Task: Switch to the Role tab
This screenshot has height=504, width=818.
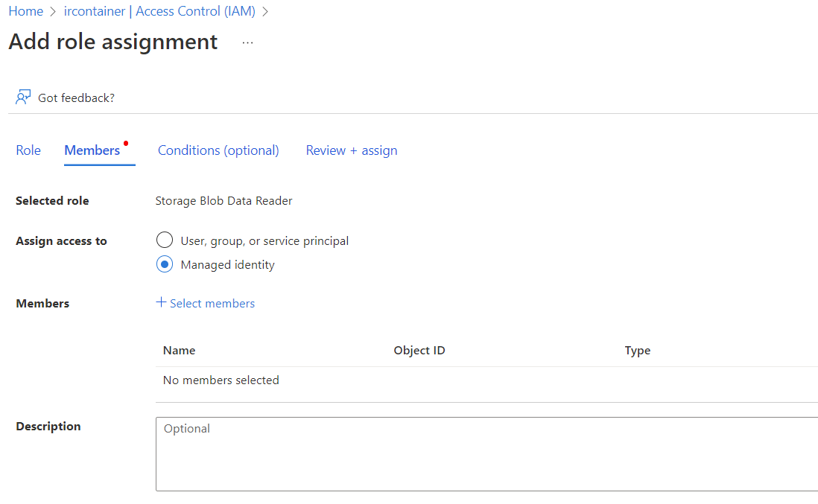Action: (28, 150)
